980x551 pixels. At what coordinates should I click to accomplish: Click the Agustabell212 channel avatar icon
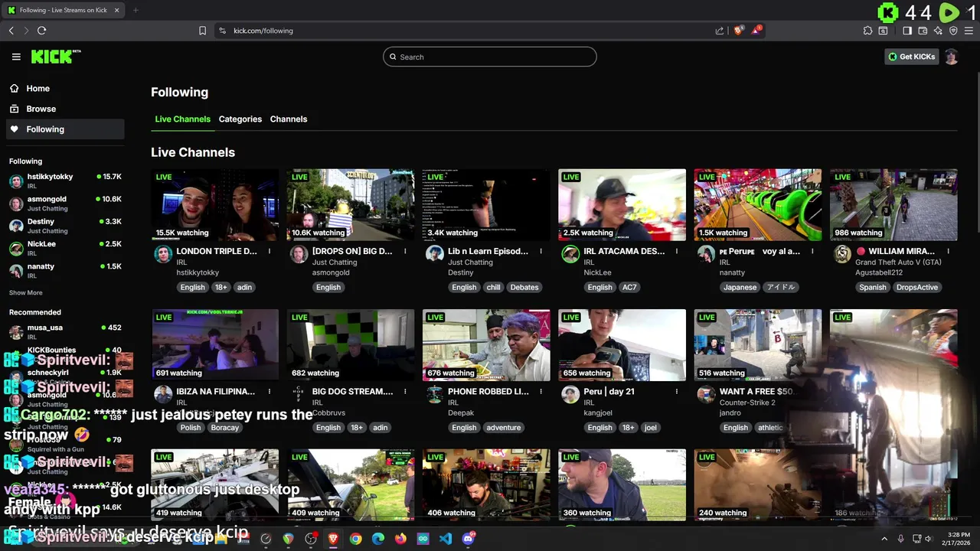coord(842,254)
